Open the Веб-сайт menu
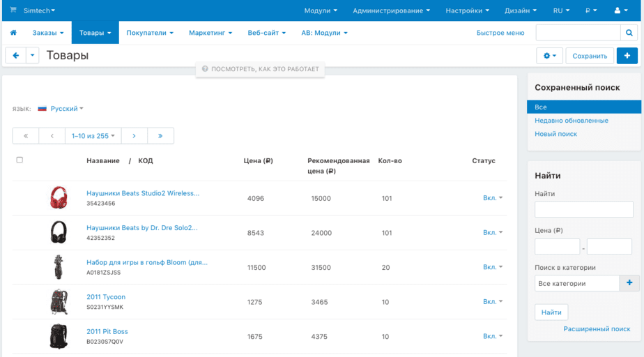This screenshot has width=644, height=357. [266, 33]
